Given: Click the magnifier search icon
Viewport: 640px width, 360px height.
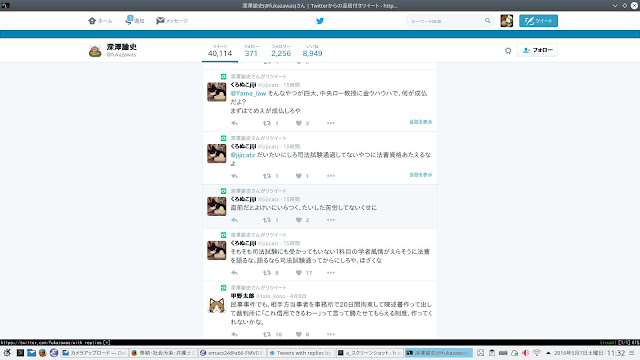Looking at the screenshot, I should pos(487,20).
